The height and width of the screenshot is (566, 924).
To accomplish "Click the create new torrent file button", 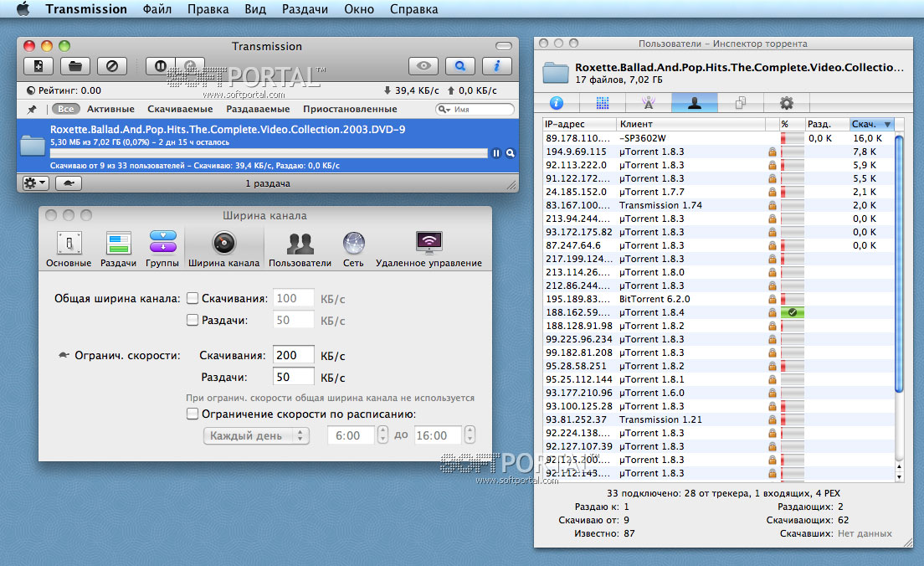I will pos(38,66).
